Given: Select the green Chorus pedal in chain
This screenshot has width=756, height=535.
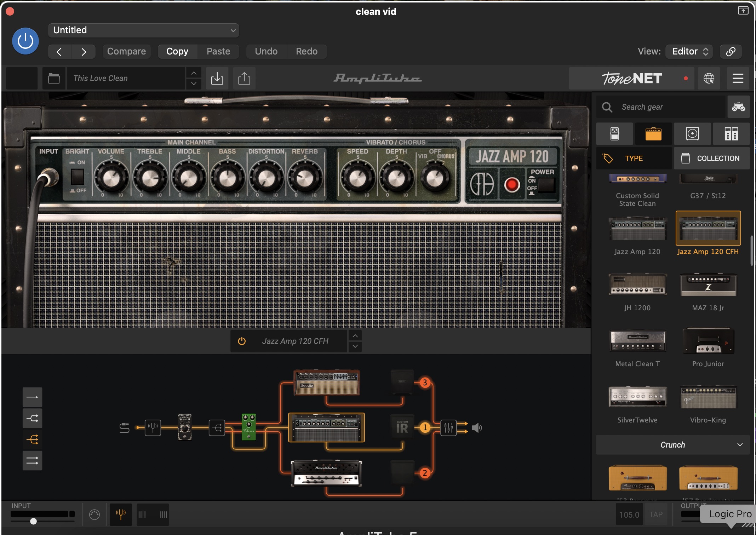Looking at the screenshot, I should pyautogui.click(x=249, y=427).
